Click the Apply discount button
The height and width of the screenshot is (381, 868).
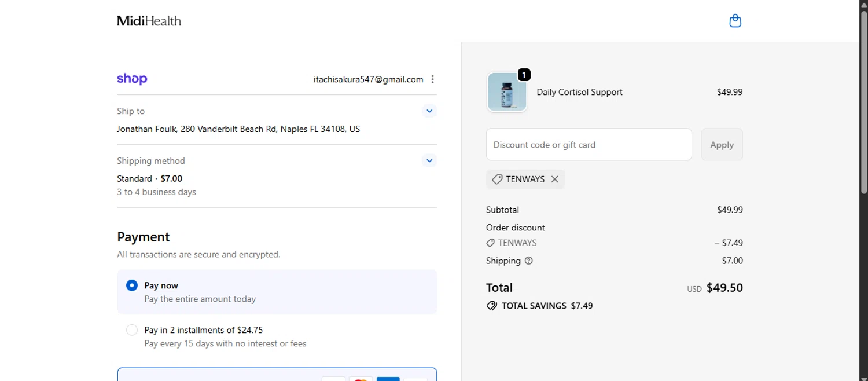coord(722,145)
